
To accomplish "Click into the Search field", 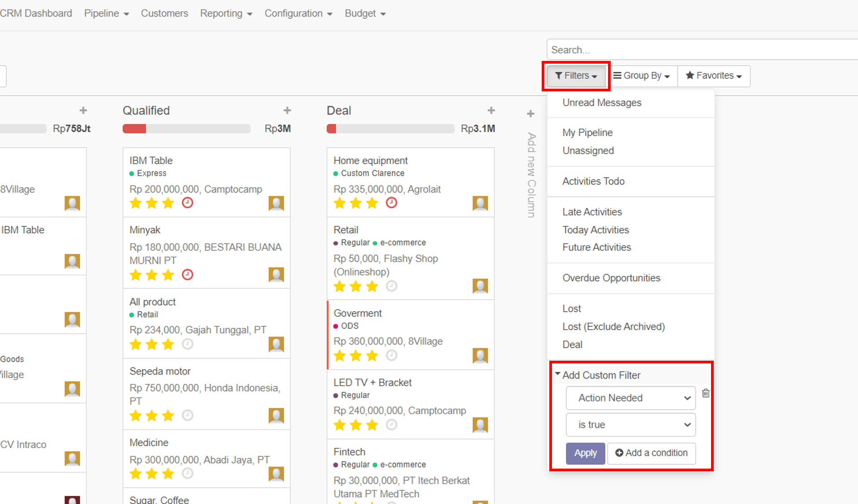I will pyautogui.click(x=702, y=50).
